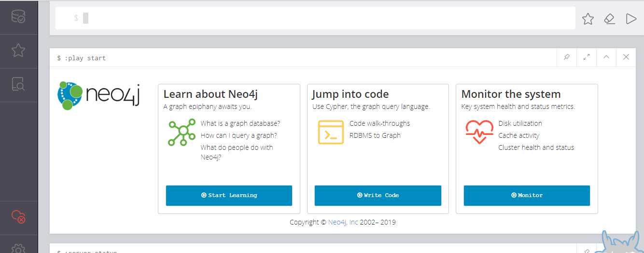Click 'Key system health and status metrics.' text
Viewport: 644px width, 253px height.
pyautogui.click(x=518, y=107)
